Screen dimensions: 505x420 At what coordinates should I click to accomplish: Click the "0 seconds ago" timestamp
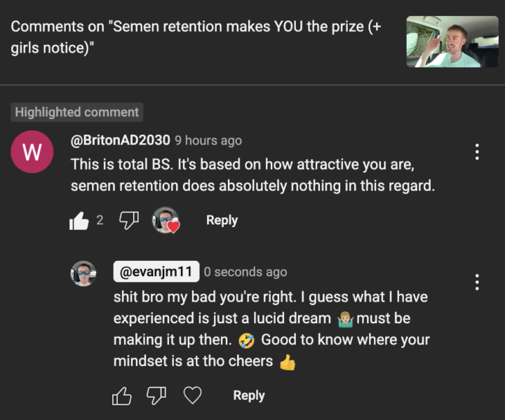245,272
